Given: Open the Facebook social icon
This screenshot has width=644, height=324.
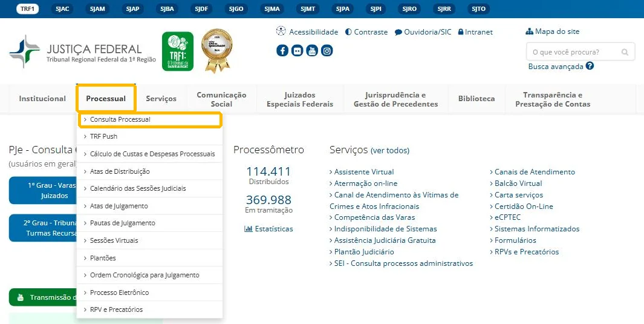Looking at the screenshot, I should pos(282,51).
